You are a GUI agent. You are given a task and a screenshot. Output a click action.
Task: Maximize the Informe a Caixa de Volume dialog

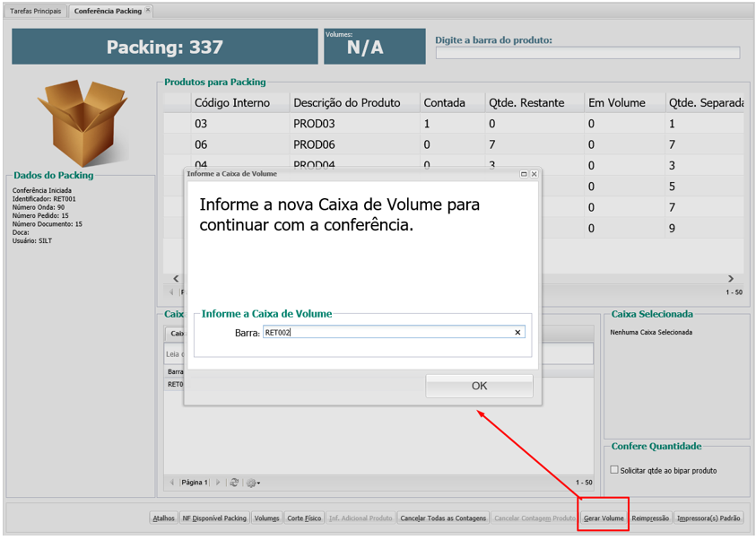(524, 174)
